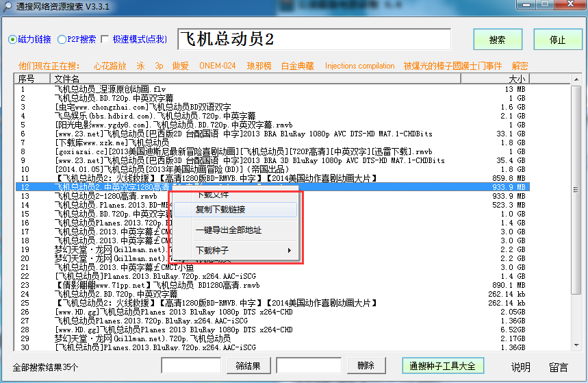Select row 24 飞机总动员2.BD.720p.中英双字幕

272,294
